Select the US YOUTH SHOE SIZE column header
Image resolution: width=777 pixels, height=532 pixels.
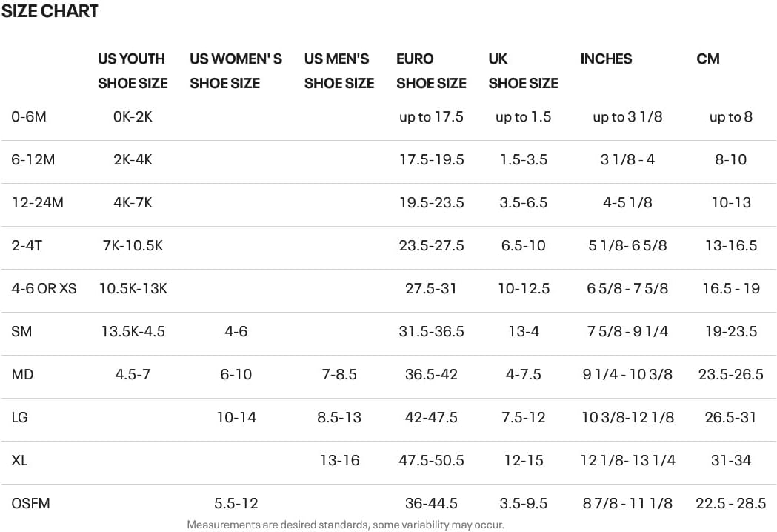[x=133, y=70]
